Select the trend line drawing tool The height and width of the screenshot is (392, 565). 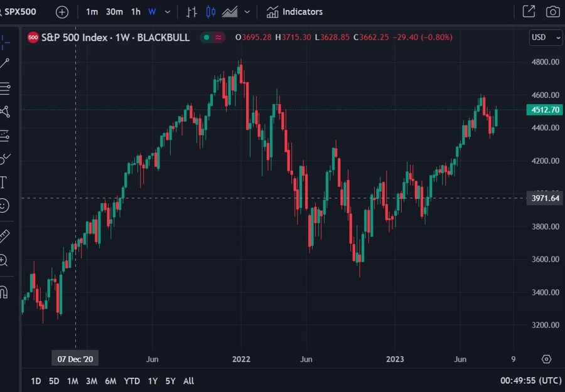pos(4,63)
